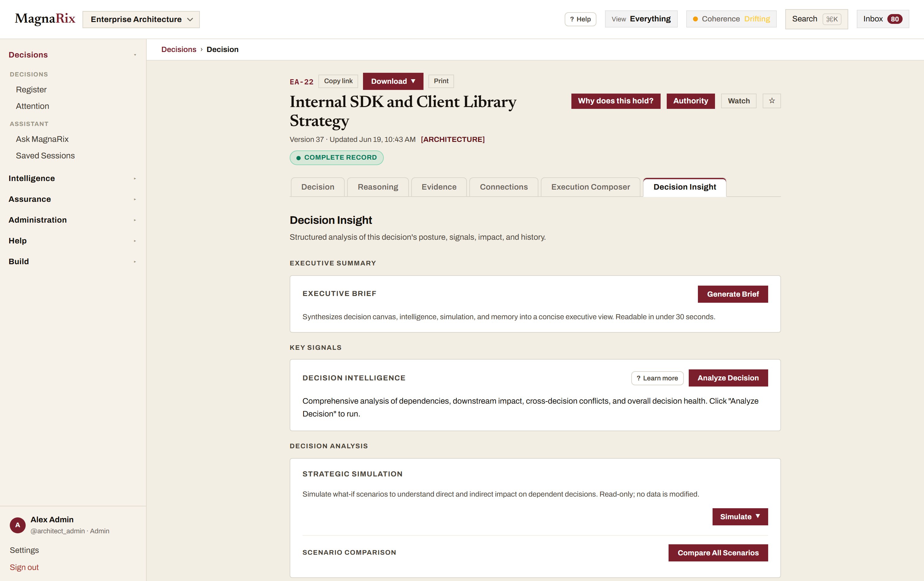The image size is (924, 581).
Task: Sign out of the account
Action: click(24, 567)
